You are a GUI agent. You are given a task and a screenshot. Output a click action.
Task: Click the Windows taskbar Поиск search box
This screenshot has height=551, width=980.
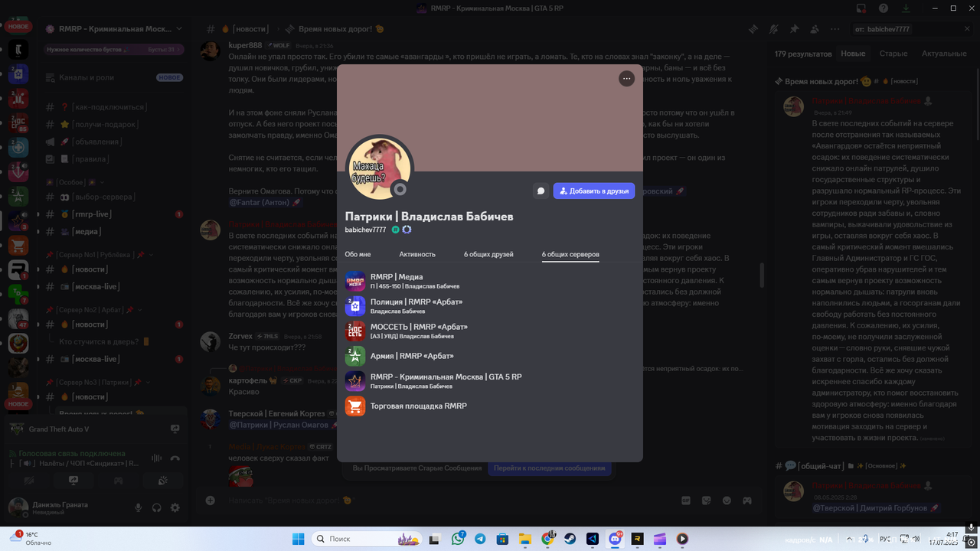(x=367, y=539)
